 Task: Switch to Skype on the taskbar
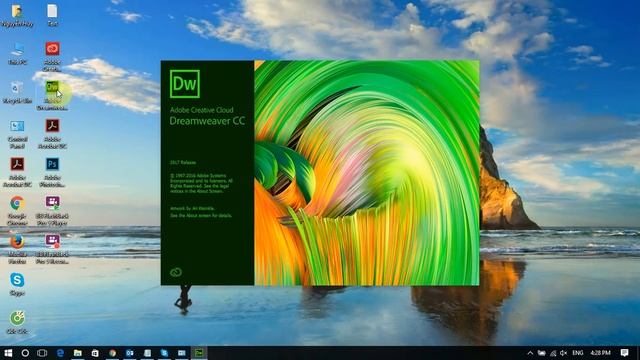tap(164, 353)
